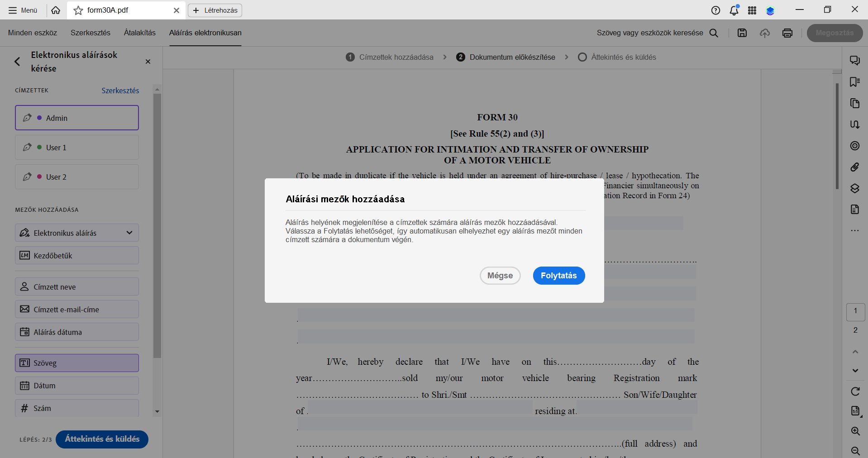Switch to Átalakítás tab
The height and width of the screenshot is (458, 868).
click(x=140, y=33)
